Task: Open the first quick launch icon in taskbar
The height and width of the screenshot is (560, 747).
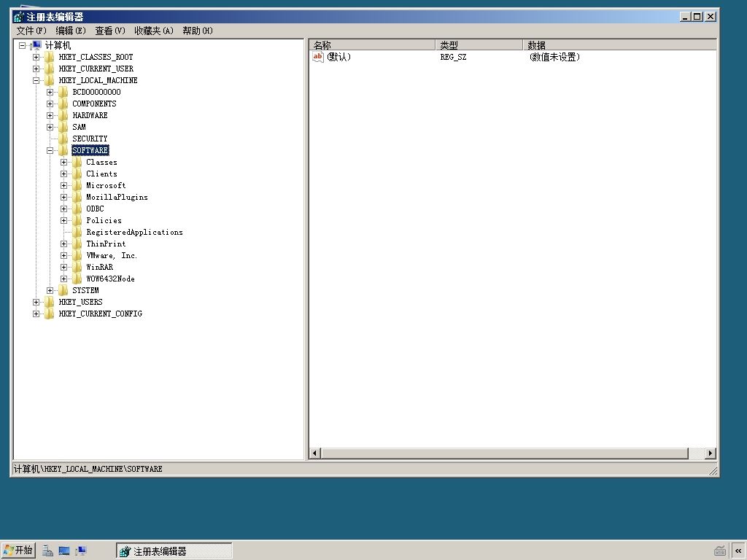Action: pyautogui.click(x=47, y=551)
